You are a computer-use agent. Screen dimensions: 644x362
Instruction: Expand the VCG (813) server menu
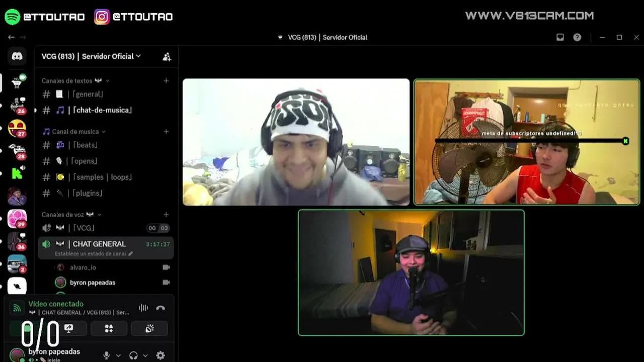click(x=91, y=56)
